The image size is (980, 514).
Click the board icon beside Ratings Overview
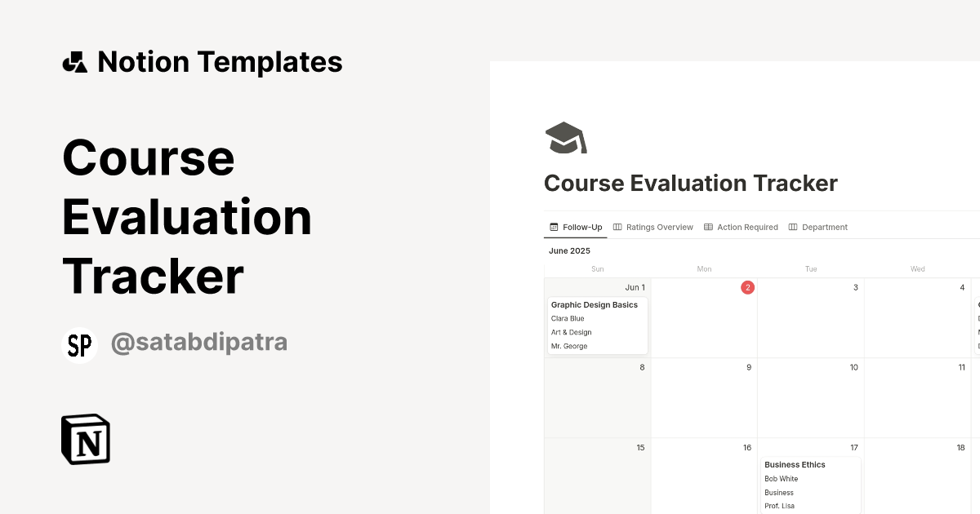click(x=619, y=227)
